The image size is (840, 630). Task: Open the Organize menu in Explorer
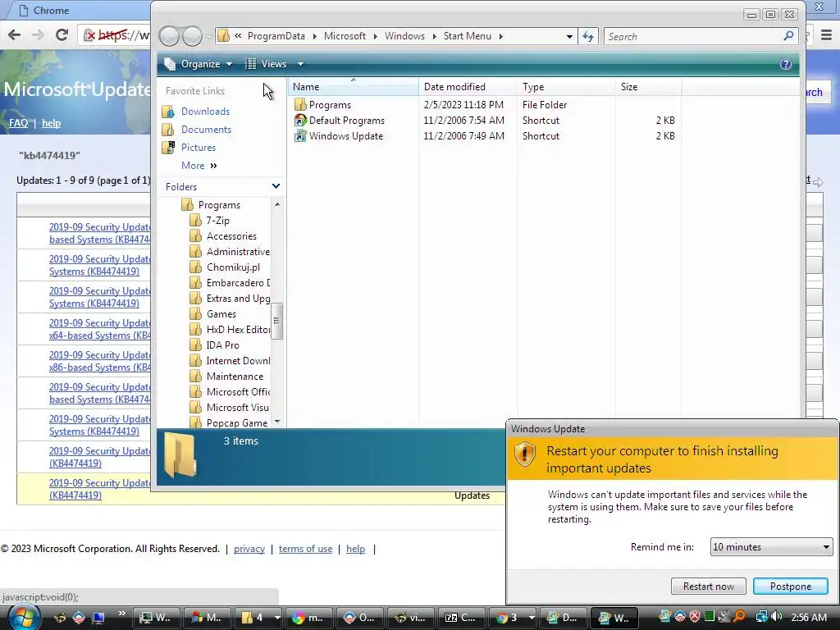pos(199,64)
